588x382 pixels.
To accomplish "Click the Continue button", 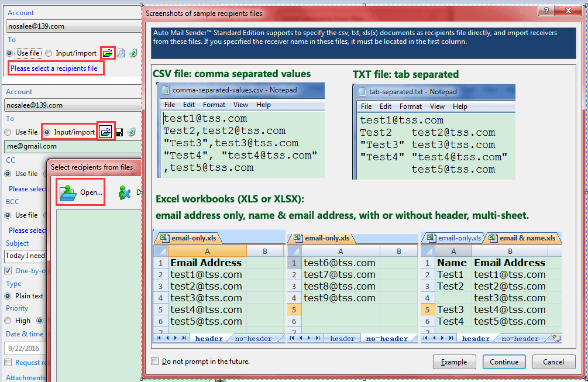I will coord(504,362).
